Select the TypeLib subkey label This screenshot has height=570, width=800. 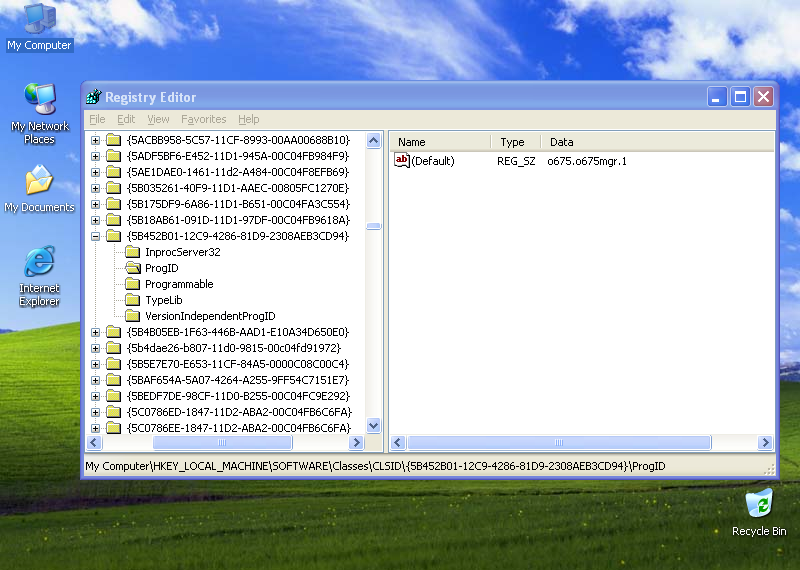coord(164,300)
